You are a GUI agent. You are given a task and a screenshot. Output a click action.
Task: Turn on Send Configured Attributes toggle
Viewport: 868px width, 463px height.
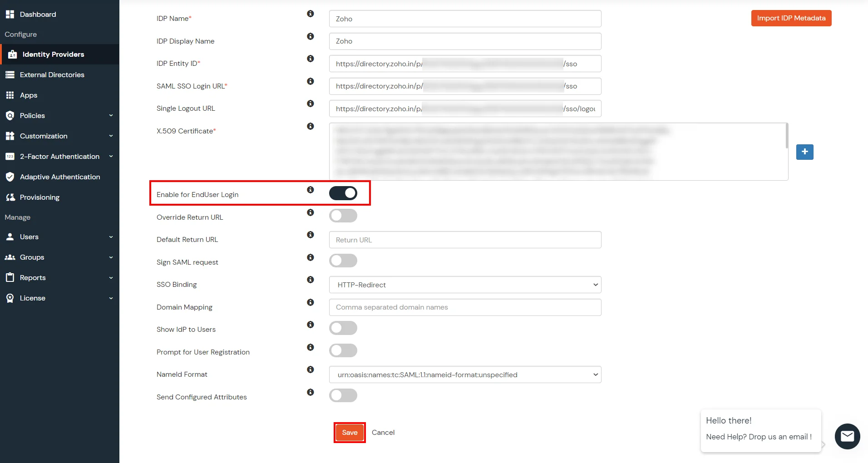point(343,395)
